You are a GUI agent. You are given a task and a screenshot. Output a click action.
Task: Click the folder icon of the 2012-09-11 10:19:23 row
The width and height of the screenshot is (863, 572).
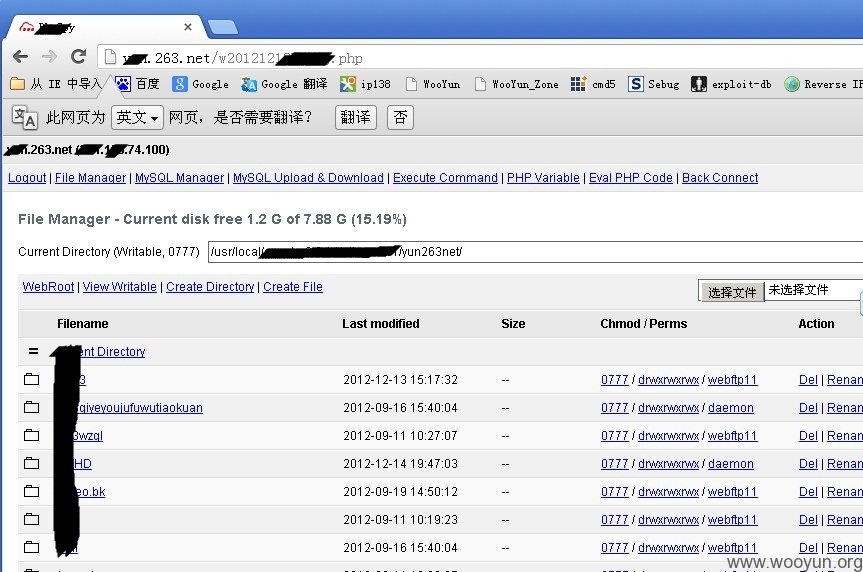point(32,520)
